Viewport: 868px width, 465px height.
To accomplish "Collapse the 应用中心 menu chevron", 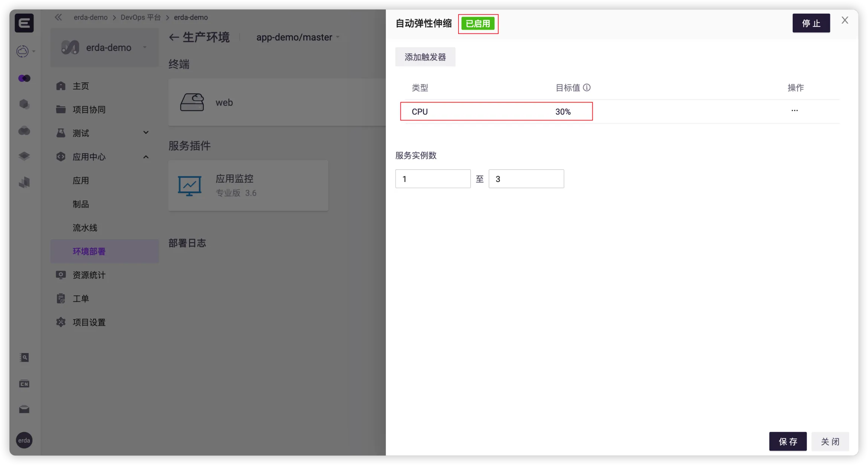I will [x=146, y=157].
